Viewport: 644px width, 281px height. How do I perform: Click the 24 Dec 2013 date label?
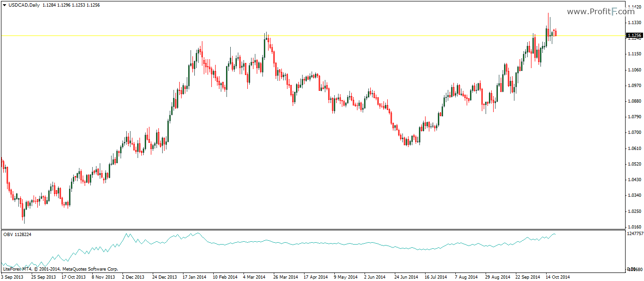(x=165, y=277)
